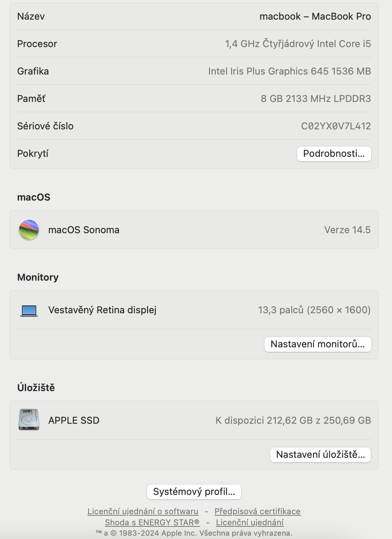Open the Předpisová certifikace link
The width and height of the screenshot is (392, 539).
pos(258,512)
